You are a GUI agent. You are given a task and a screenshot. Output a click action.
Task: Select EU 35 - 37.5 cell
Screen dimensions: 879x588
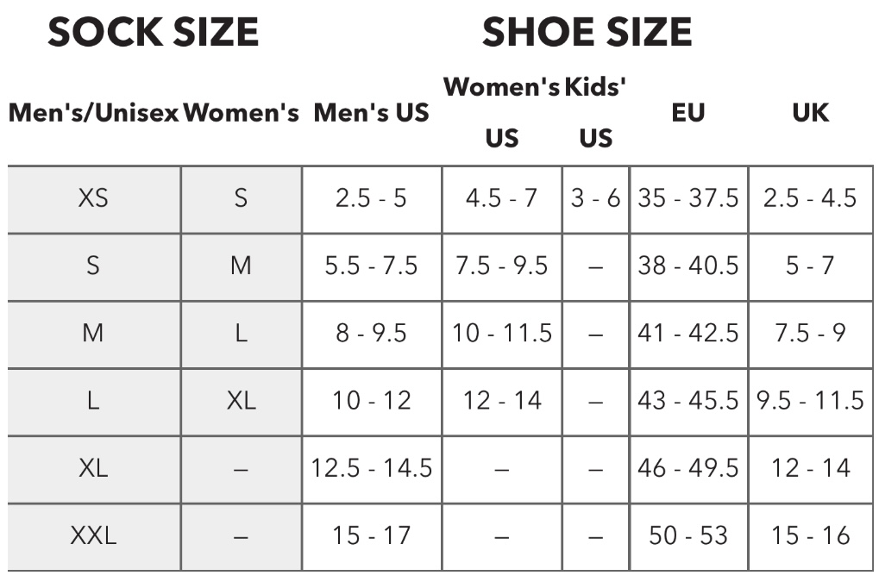click(688, 198)
